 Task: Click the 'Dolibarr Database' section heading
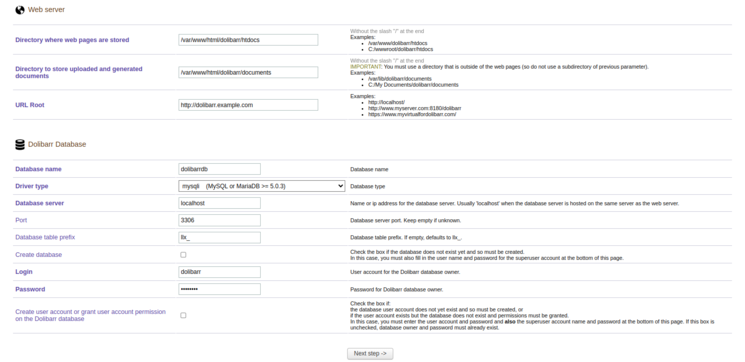click(x=57, y=144)
